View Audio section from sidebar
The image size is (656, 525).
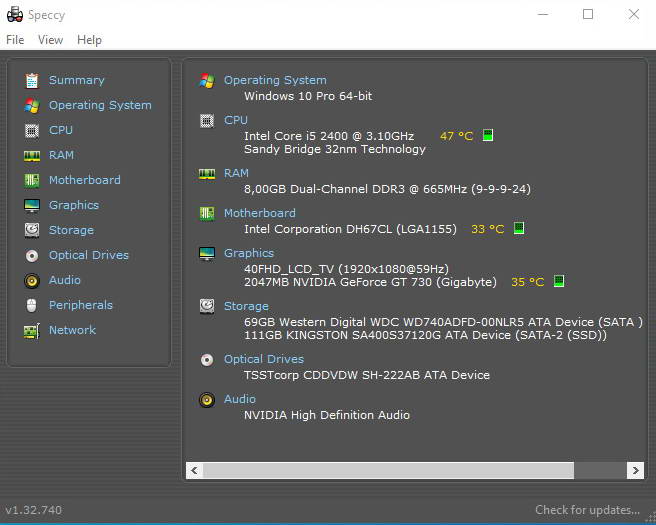point(65,280)
